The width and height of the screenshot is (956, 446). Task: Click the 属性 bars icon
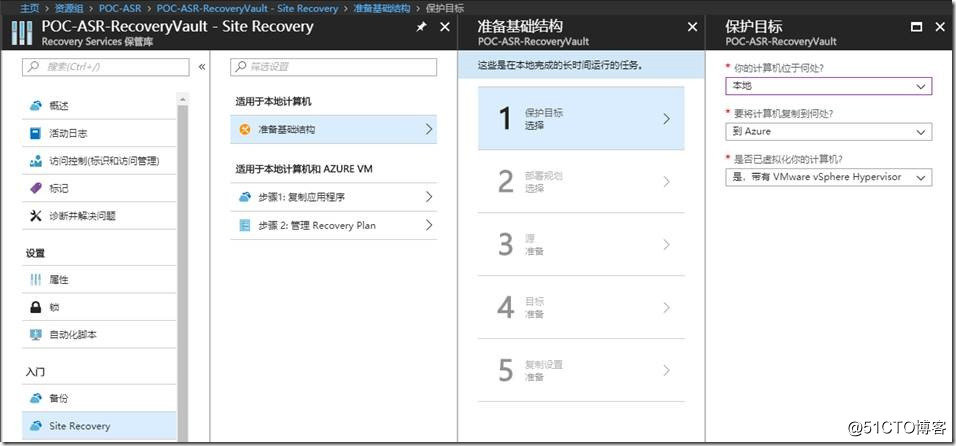(36, 280)
